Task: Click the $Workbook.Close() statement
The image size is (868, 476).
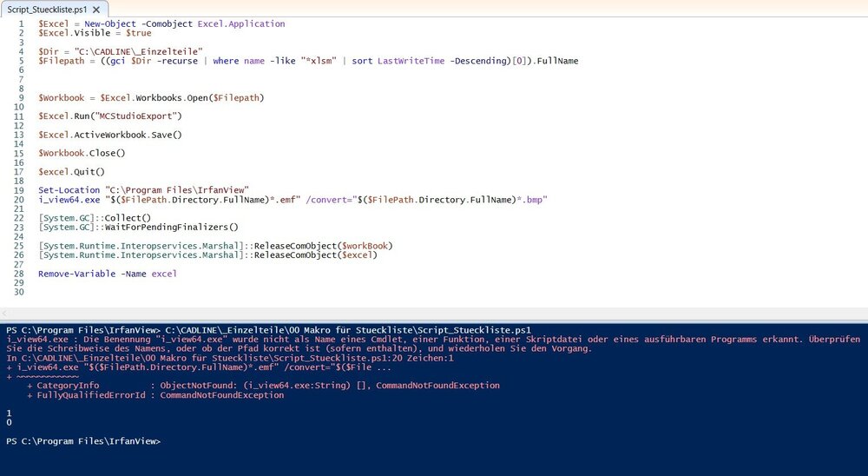Action: (82, 153)
